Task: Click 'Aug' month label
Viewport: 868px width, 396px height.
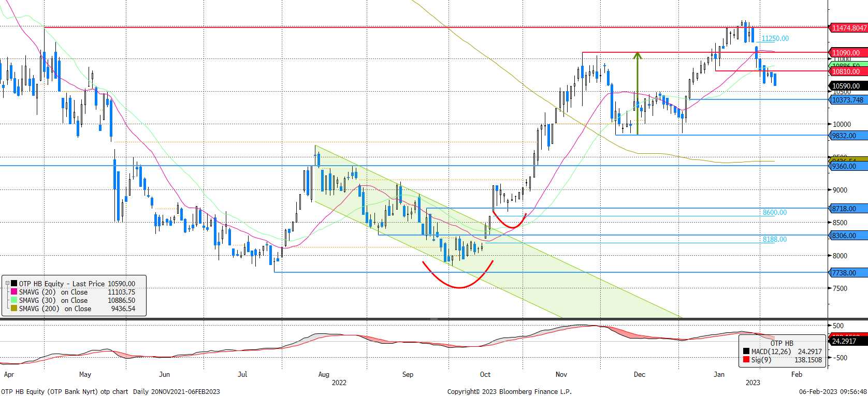Action: click(324, 374)
